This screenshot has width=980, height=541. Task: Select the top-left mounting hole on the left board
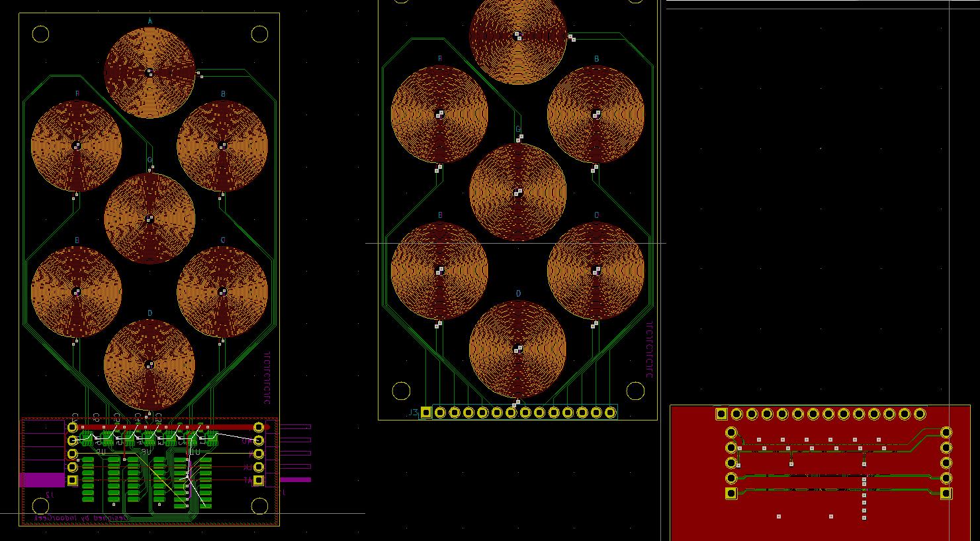click(x=41, y=34)
